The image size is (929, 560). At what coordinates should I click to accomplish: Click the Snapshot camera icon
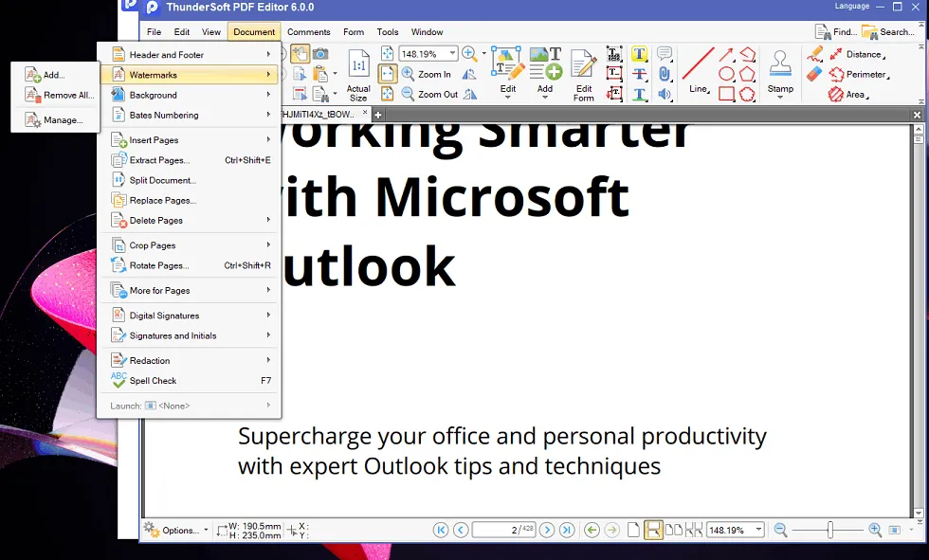321,54
